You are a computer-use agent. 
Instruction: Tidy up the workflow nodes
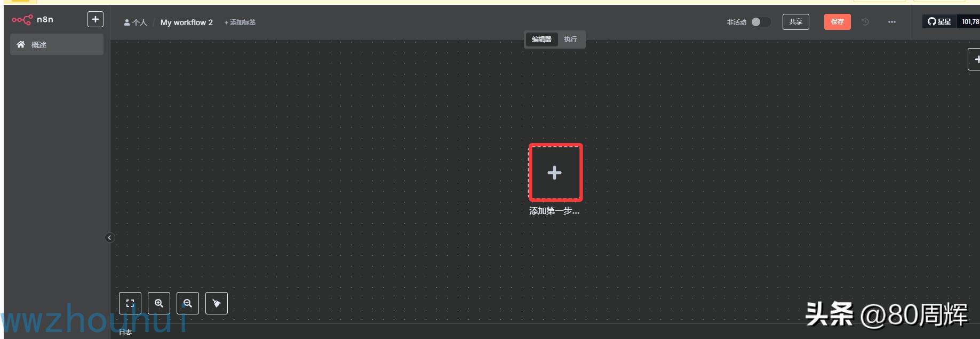217,303
